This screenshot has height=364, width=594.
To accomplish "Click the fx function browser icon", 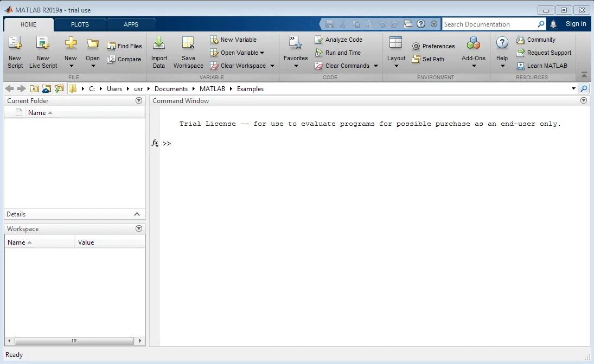I will pyautogui.click(x=155, y=143).
